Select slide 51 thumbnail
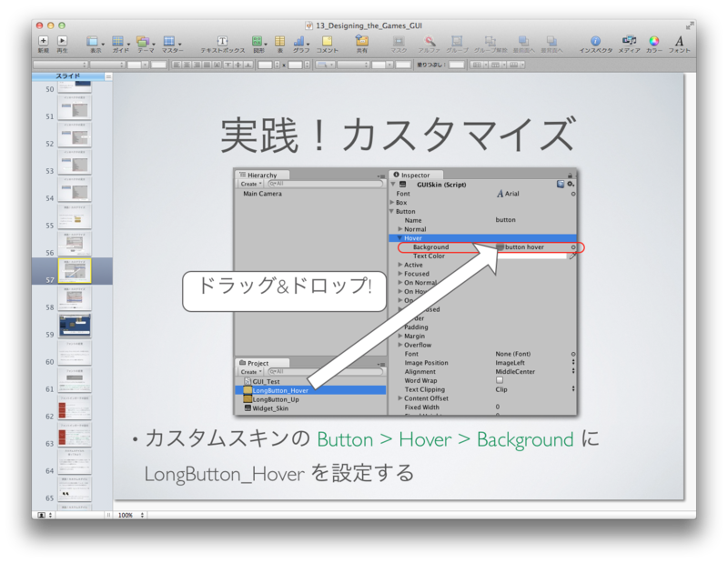The image size is (728, 563). point(75,108)
